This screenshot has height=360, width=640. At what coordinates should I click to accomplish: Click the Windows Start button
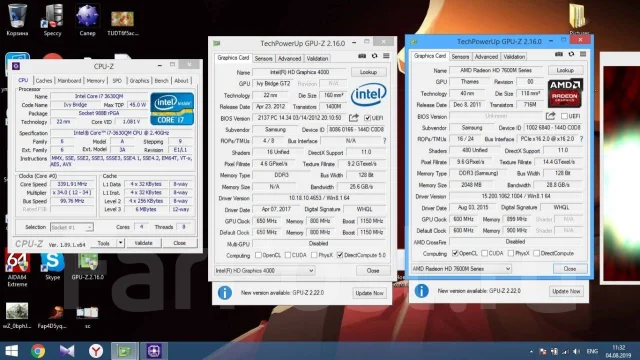(11, 351)
